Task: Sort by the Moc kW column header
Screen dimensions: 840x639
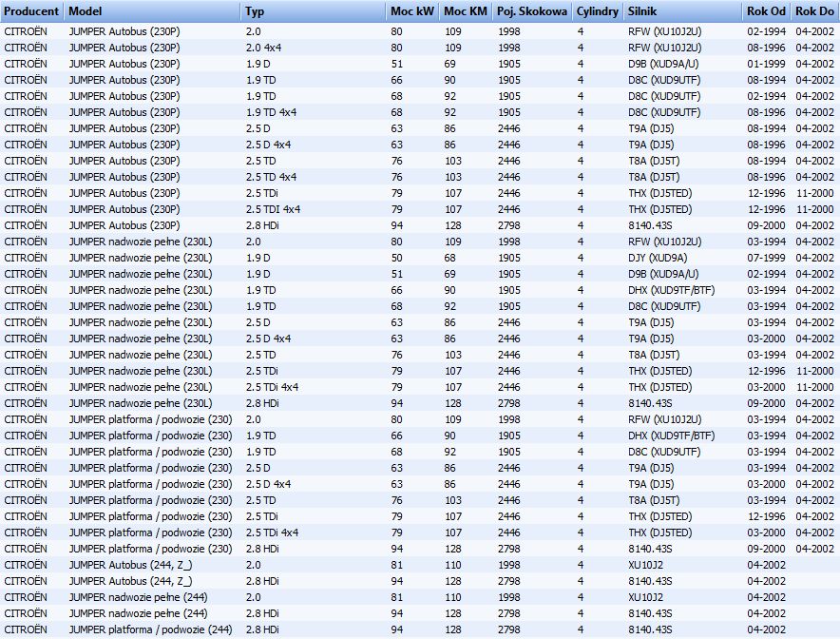Action: pos(412,11)
